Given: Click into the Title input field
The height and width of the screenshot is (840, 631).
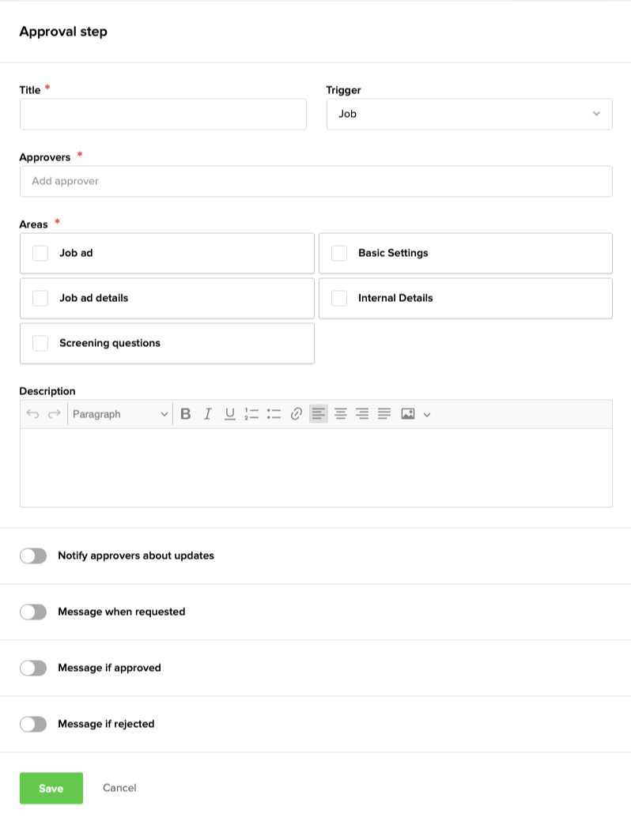Looking at the screenshot, I should tap(163, 114).
